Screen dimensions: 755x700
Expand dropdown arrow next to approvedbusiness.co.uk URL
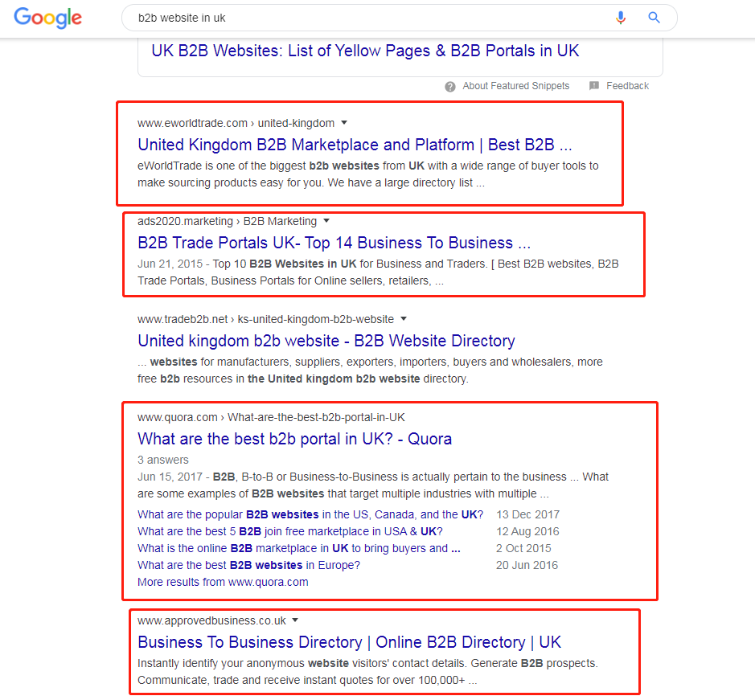click(295, 620)
